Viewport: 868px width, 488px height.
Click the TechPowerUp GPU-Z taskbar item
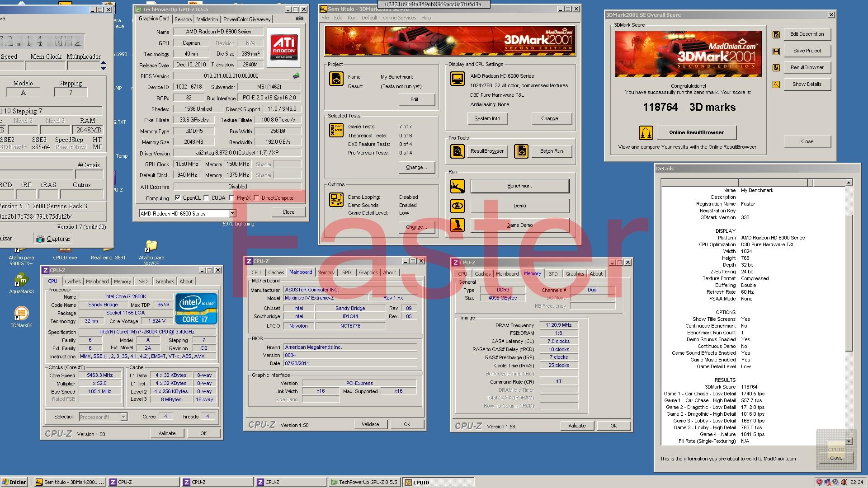coord(364,482)
